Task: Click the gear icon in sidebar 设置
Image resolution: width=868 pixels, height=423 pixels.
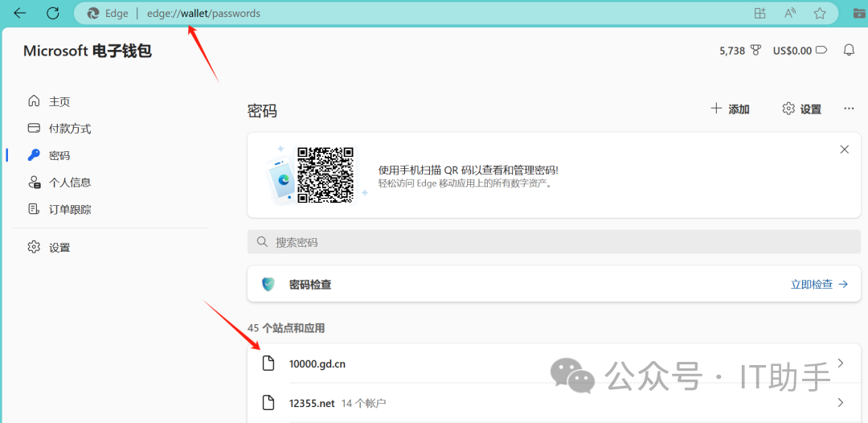Action: click(34, 247)
